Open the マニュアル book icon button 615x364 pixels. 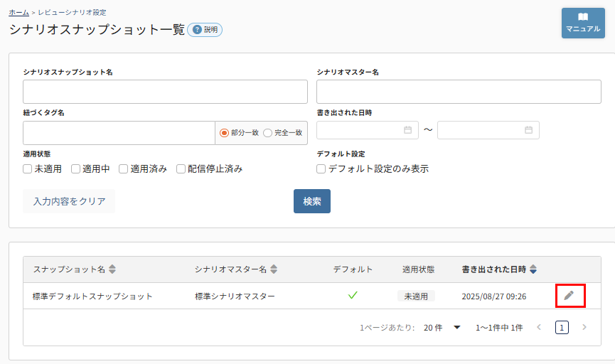[x=583, y=23]
